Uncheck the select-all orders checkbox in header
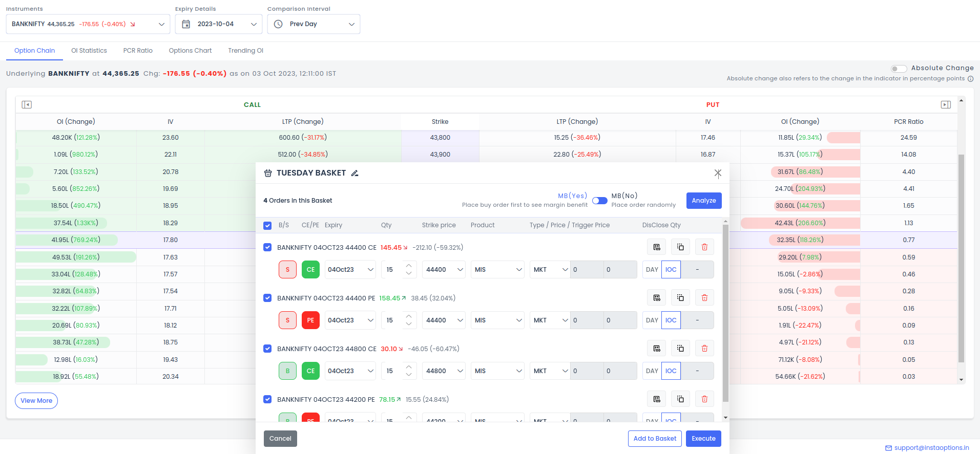Screen dimensions: 980x454 pos(267,226)
